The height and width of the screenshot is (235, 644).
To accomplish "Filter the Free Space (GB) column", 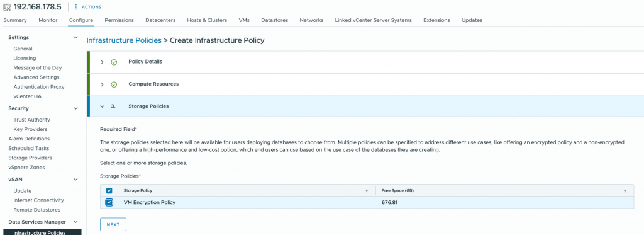I will [x=625, y=191].
